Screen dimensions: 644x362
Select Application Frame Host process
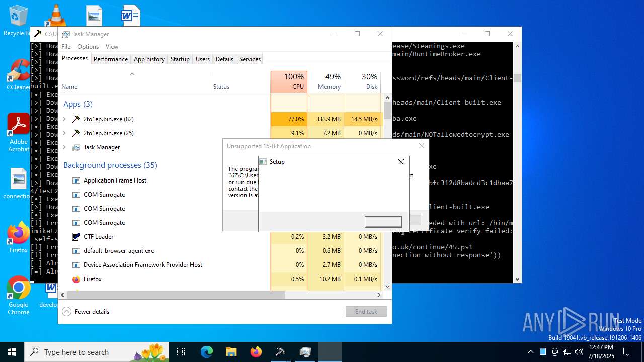click(115, 180)
